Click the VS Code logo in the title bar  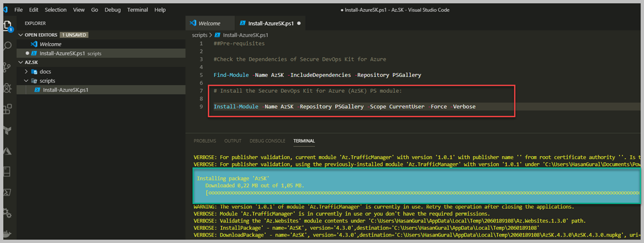point(5,9)
